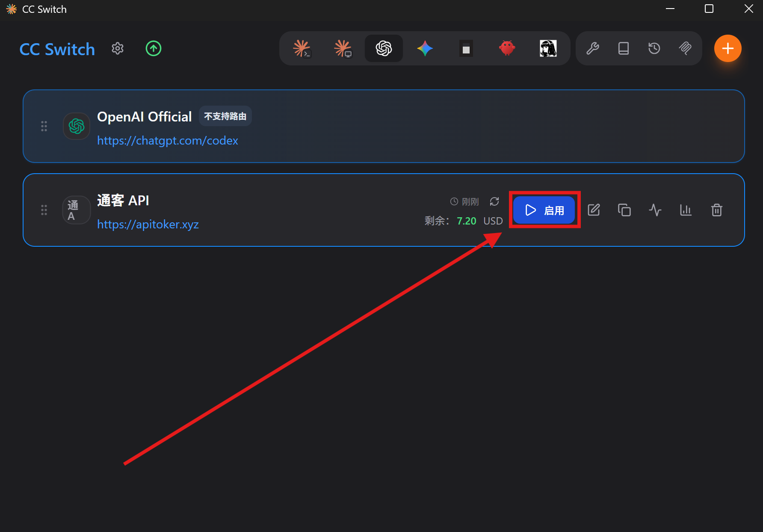Click the 不支持路由 badge
Screen dimensions: 763x532
pos(225,116)
